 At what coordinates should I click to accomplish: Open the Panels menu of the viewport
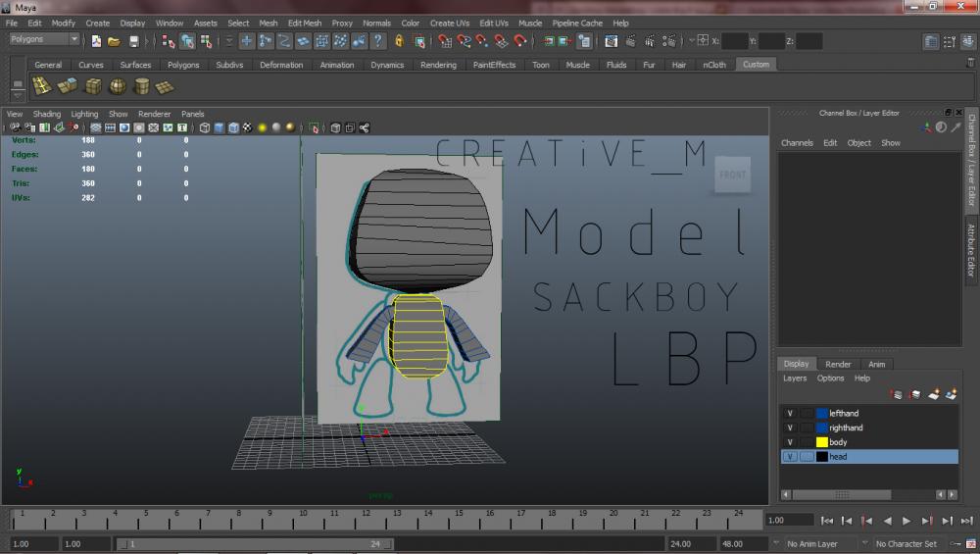pos(192,114)
